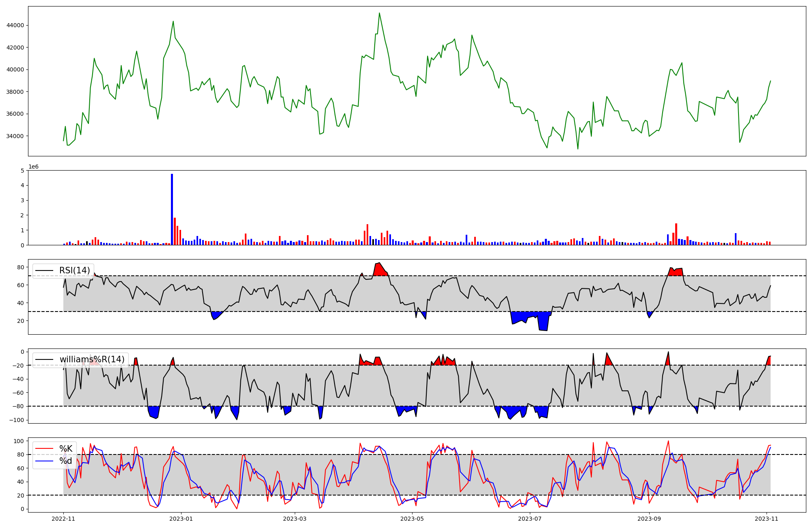812x528 pixels.
Task: Click the -100 tick on Williams %R axis
Action: (17, 420)
